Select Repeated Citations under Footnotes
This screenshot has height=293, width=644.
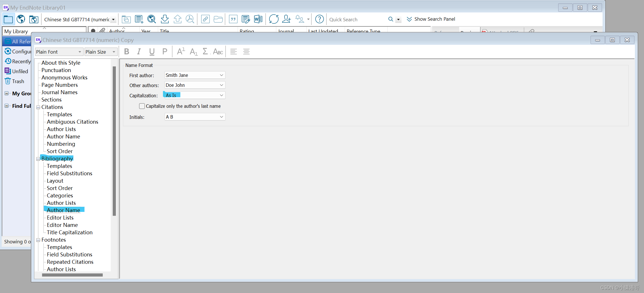click(70, 262)
